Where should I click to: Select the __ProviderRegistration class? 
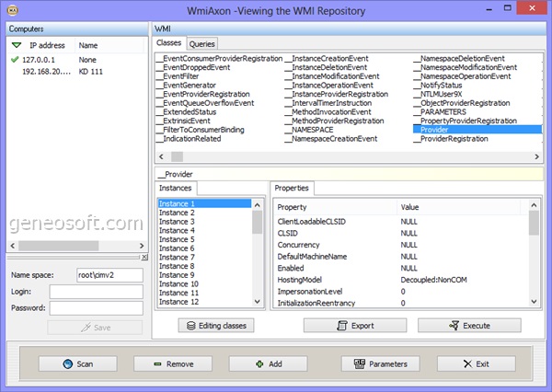[451, 138]
